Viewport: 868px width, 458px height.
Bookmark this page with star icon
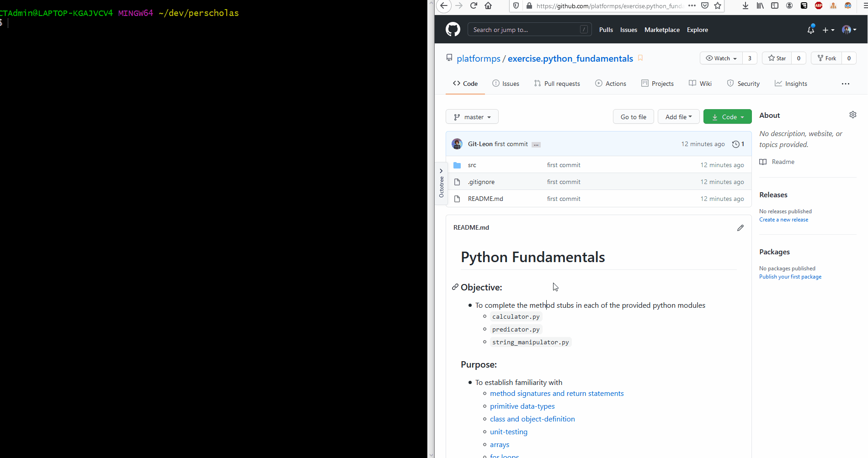[718, 6]
